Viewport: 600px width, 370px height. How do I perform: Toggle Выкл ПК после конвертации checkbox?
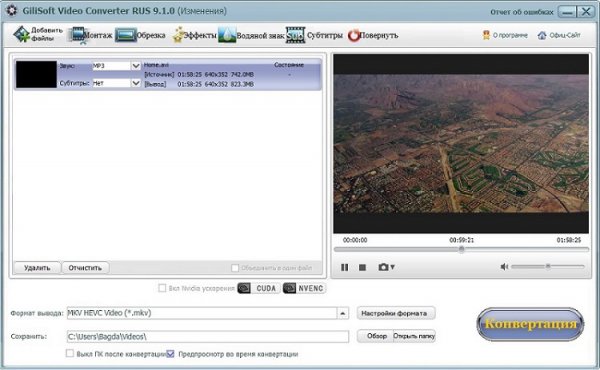[70, 353]
